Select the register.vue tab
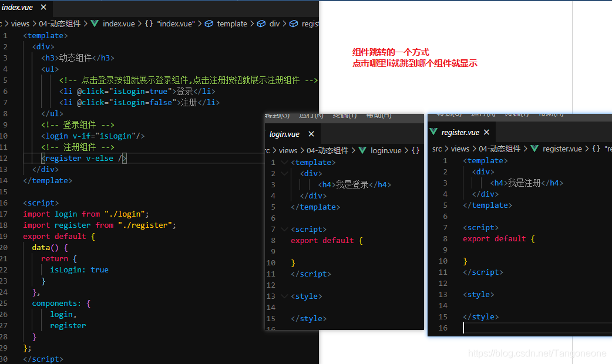612x364 pixels. click(x=460, y=132)
